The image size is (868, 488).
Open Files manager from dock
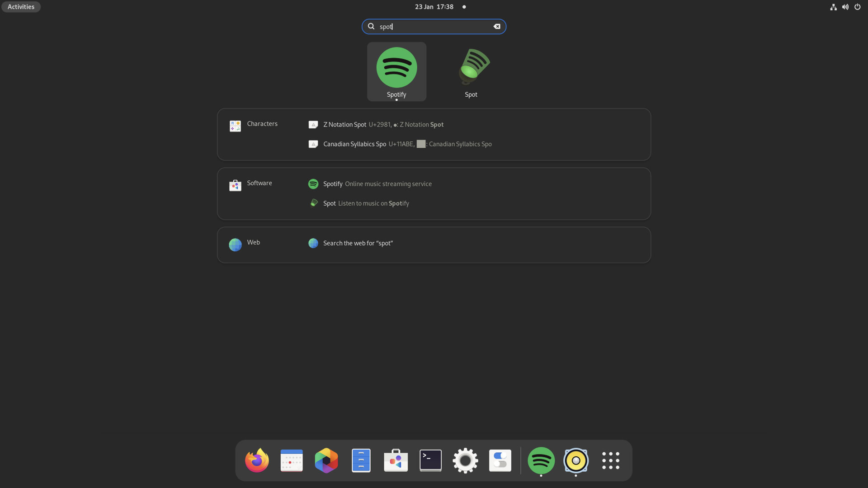[361, 460]
